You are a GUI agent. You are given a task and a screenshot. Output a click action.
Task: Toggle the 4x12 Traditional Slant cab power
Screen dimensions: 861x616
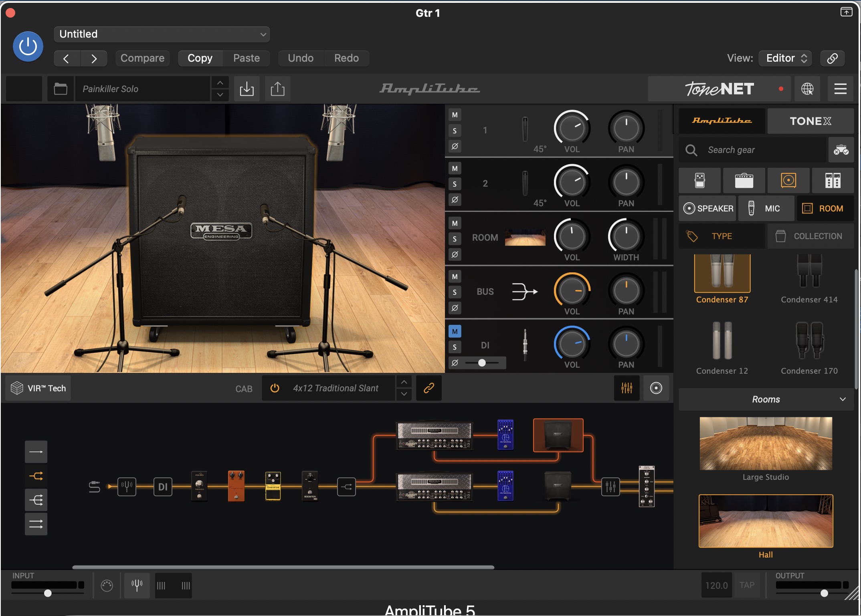point(275,388)
